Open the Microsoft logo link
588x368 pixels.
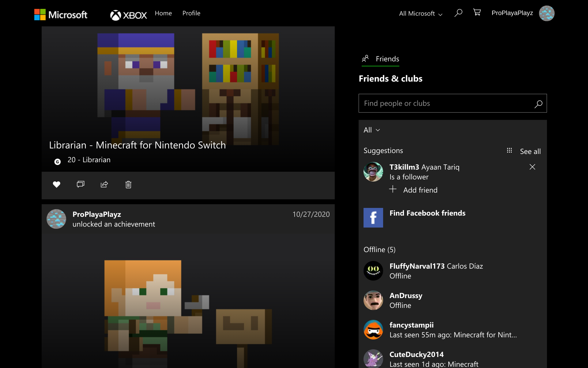[x=61, y=14]
